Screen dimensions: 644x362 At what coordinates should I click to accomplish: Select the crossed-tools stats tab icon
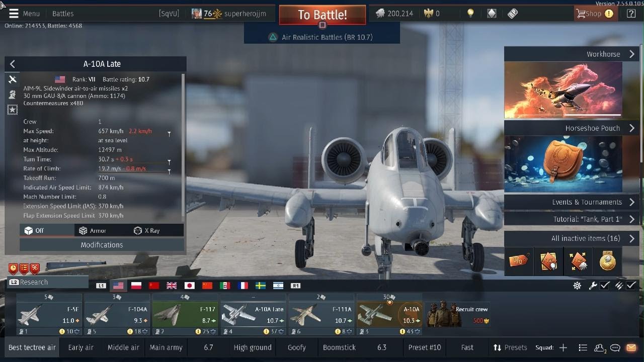pos(13,79)
